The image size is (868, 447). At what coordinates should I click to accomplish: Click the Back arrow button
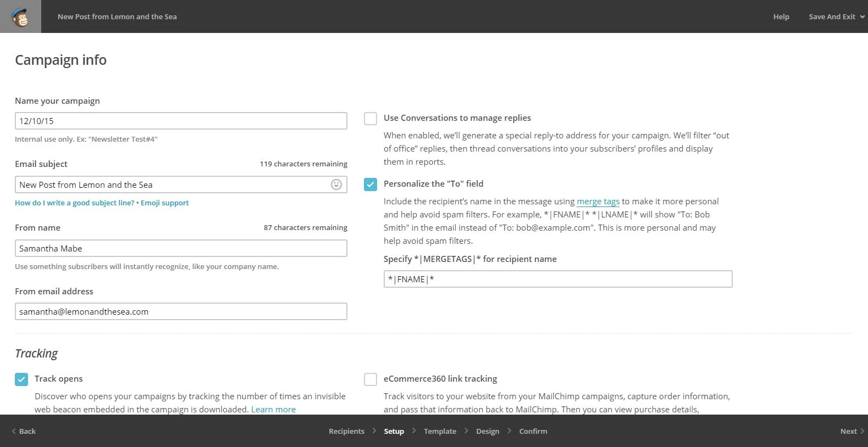pos(24,431)
